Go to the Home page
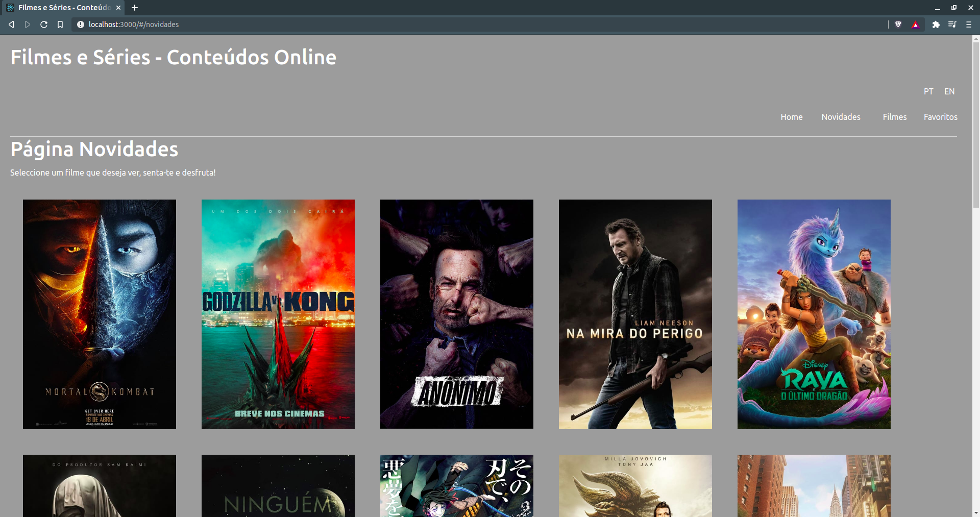 pyautogui.click(x=791, y=117)
